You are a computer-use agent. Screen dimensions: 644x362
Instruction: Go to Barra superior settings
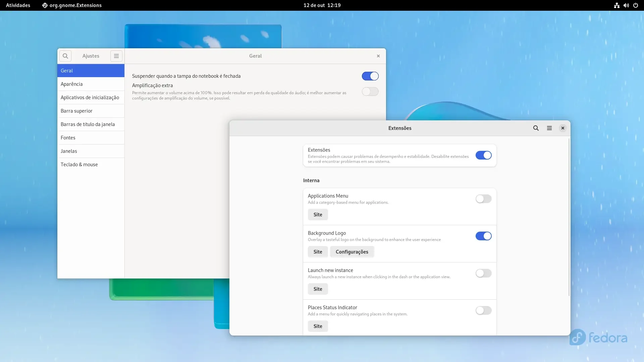coord(91,111)
